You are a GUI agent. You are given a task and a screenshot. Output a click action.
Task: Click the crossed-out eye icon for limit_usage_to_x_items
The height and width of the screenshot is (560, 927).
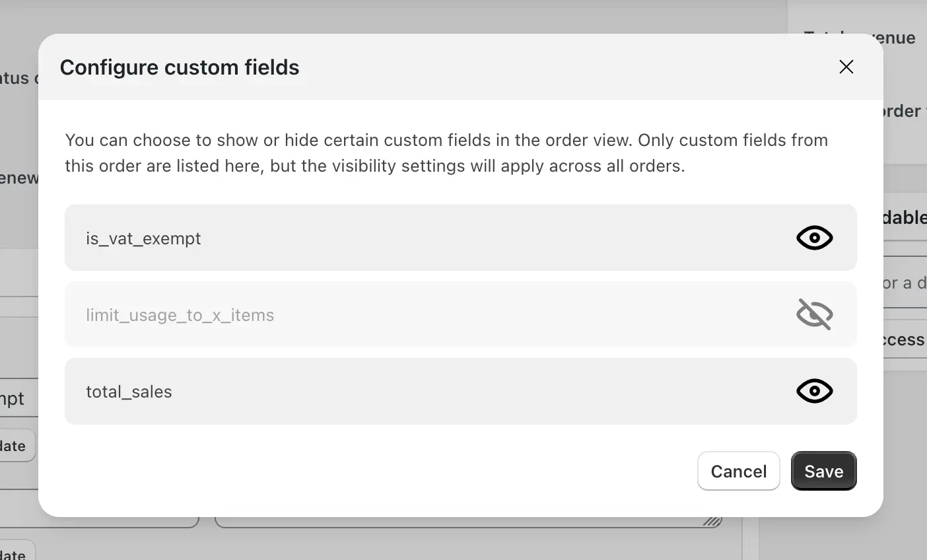pos(814,314)
